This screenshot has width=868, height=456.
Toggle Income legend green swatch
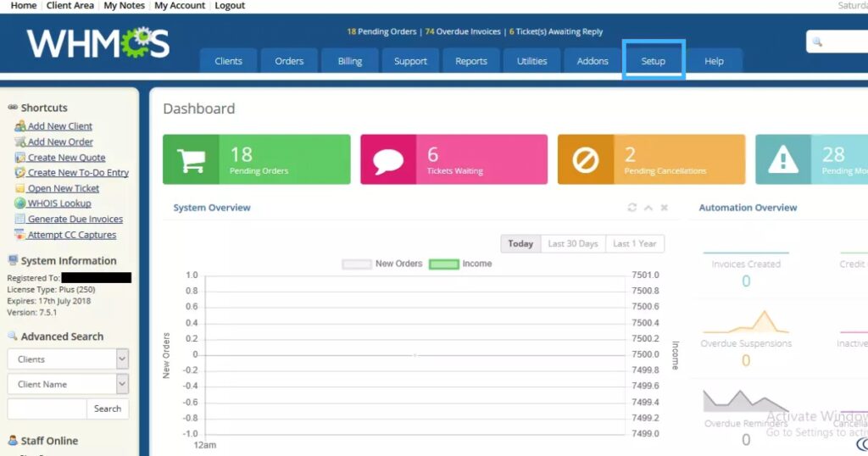click(x=444, y=264)
